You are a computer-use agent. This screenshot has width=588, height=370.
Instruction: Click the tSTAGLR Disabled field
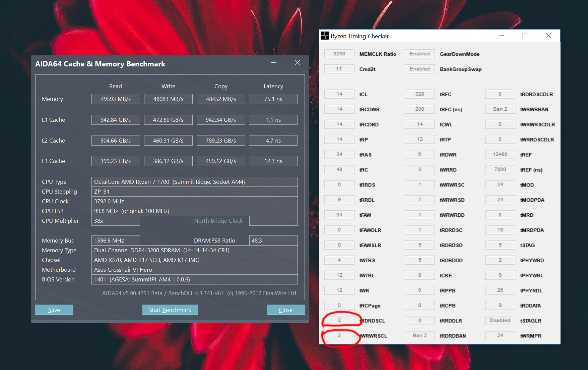pos(500,320)
